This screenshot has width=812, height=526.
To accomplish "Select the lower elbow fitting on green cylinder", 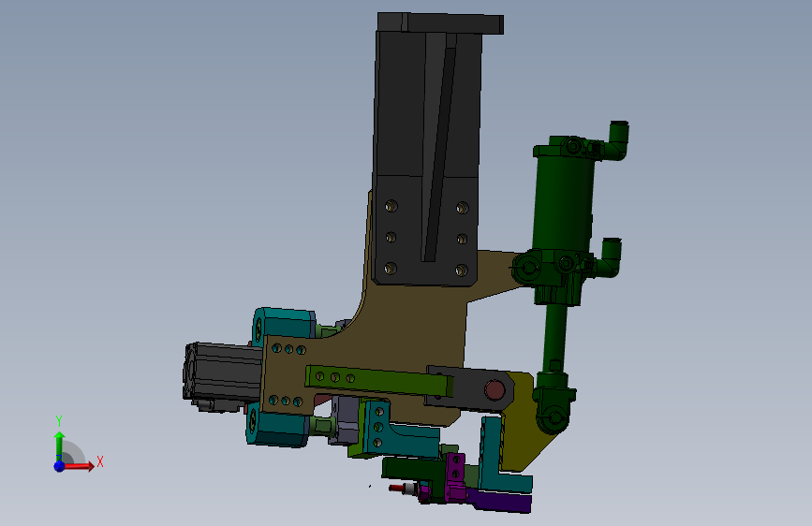I will [609, 256].
